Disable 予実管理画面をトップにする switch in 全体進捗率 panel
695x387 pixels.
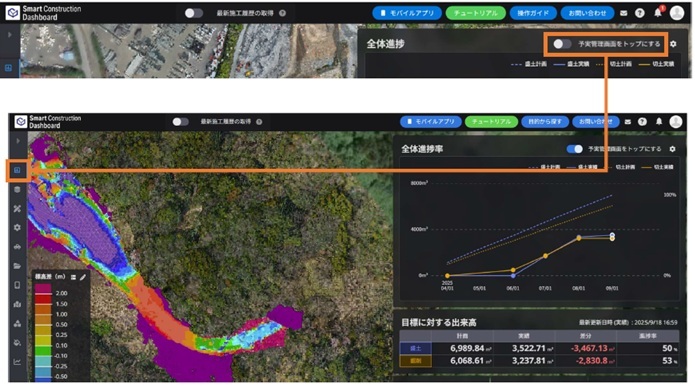point(574,149)
